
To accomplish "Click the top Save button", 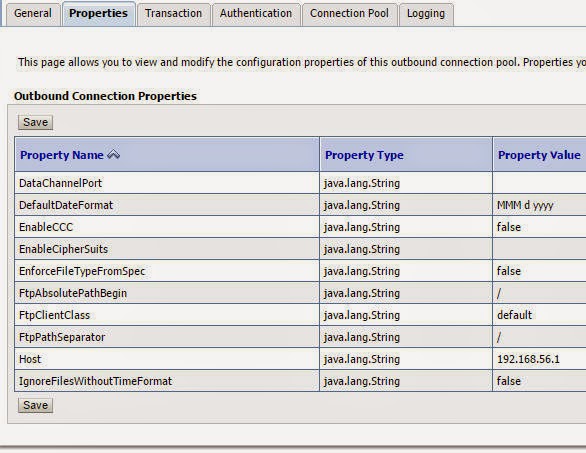I will (x=36, y=122).
